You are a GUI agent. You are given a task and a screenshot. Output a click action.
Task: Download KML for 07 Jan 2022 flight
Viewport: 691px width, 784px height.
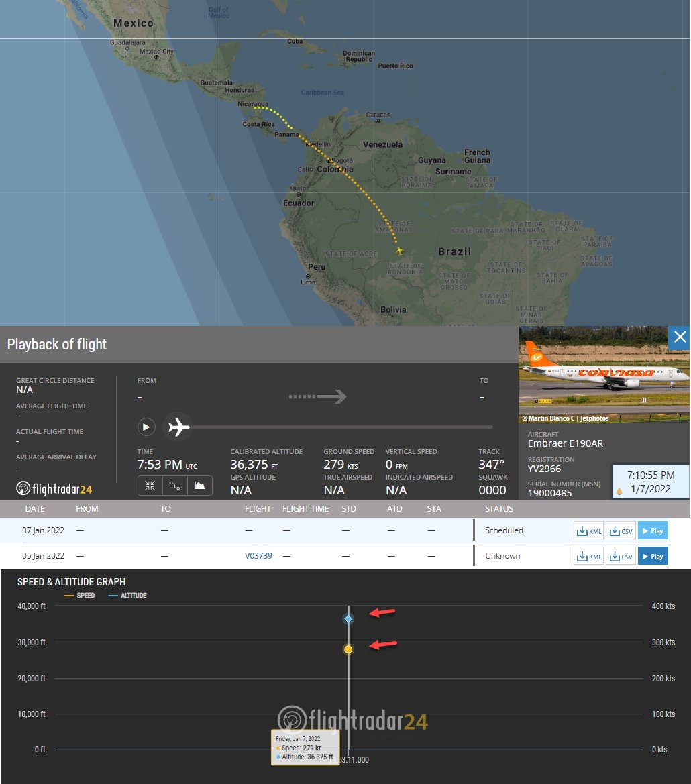[x=588, y=530]
